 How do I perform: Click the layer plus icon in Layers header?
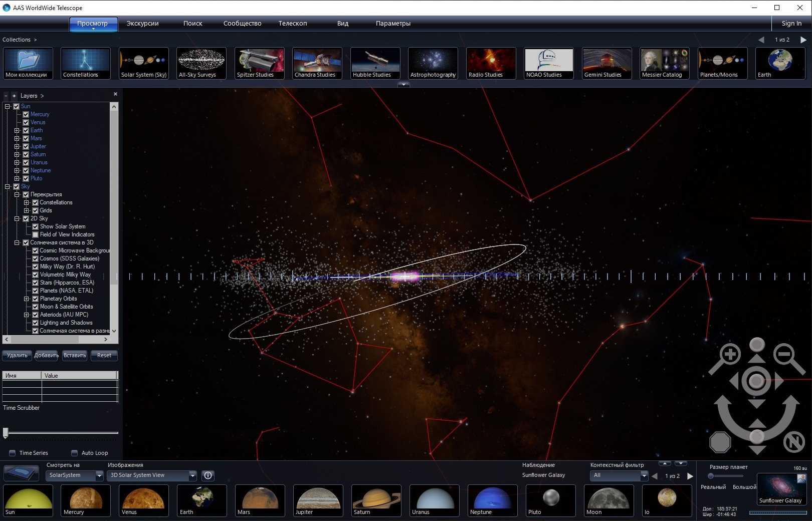point(14,96)
